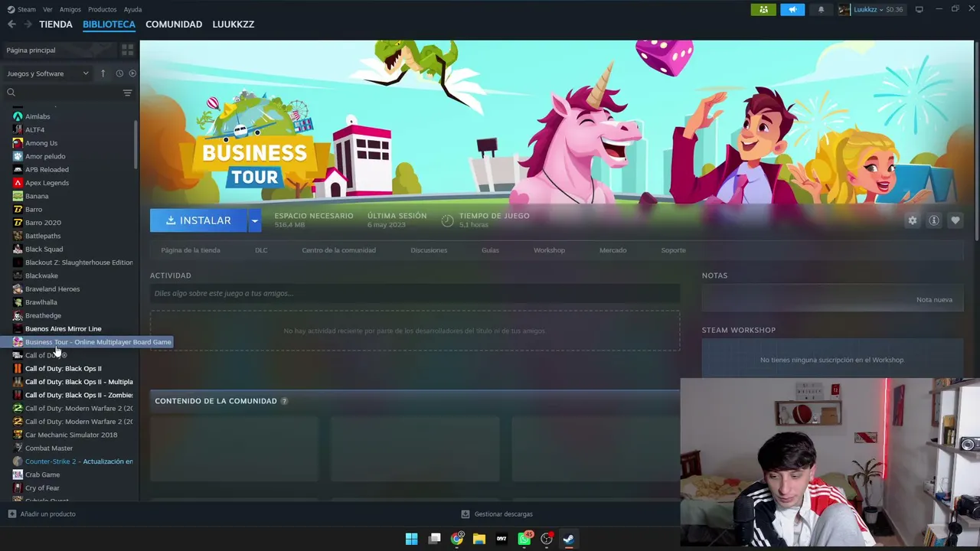Open the DLC tab
Screen dimensions: 980x551
click(x=261, y=250)
